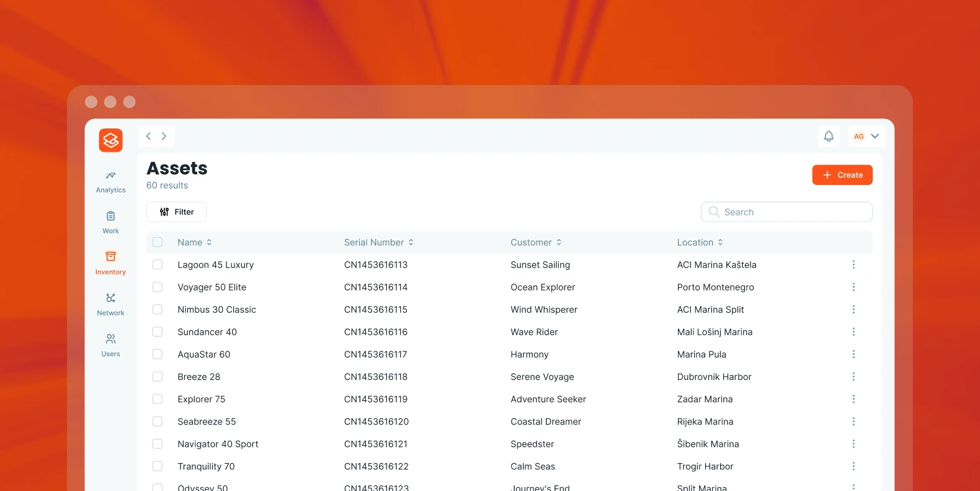Check the Breeze 28 row checkbox

tap(158, 376)
